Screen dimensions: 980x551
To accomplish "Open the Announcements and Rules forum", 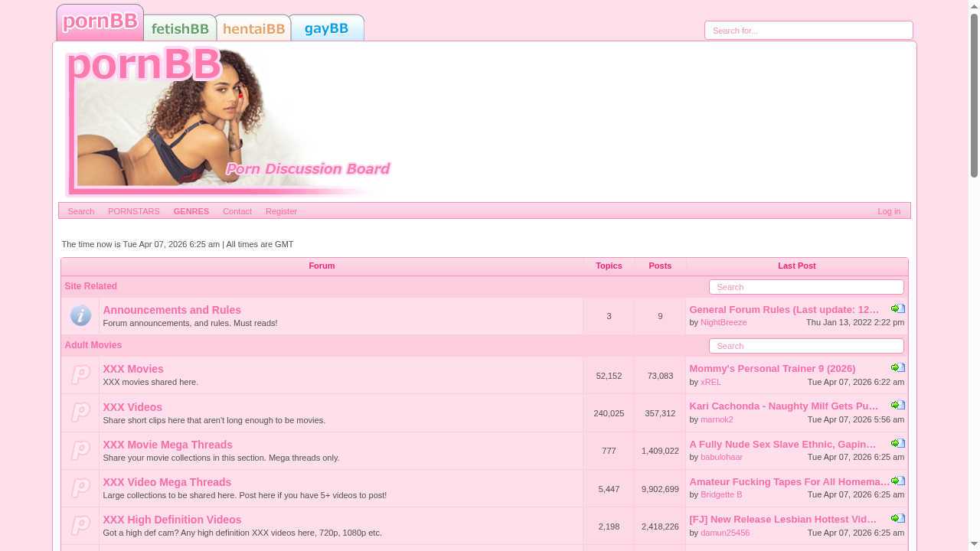I will click(x=171, y=310).
